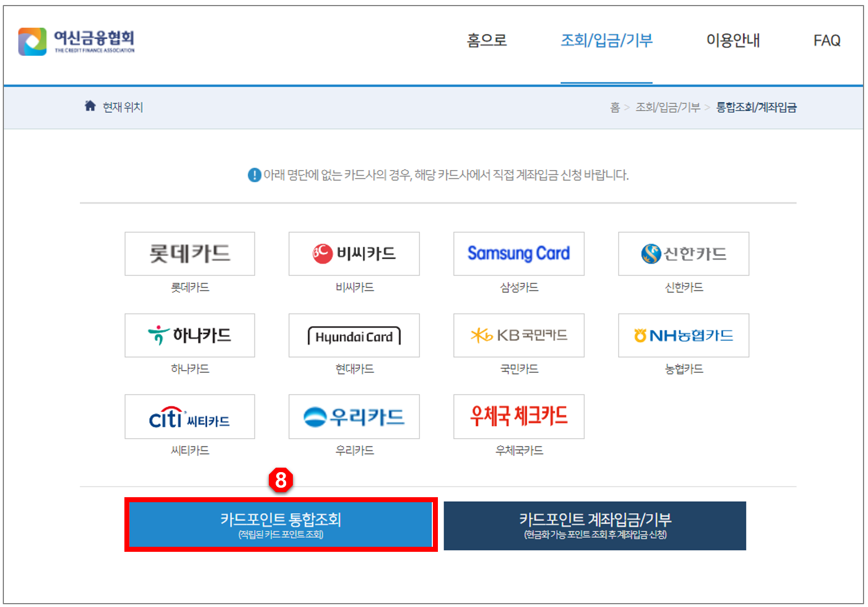
Task: Click the 비씨카드 caption text
Action: tap(354, 287)
